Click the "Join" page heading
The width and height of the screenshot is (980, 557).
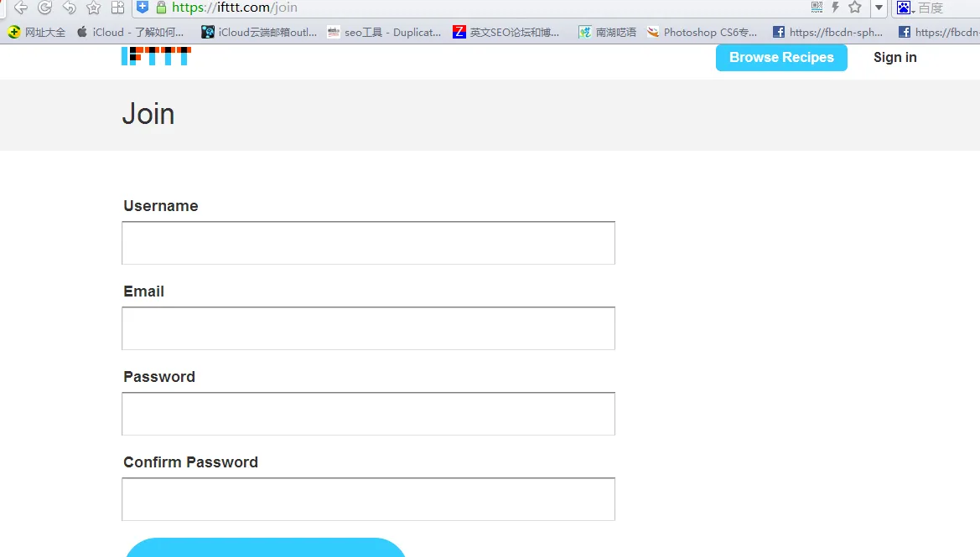coord(148,114)
